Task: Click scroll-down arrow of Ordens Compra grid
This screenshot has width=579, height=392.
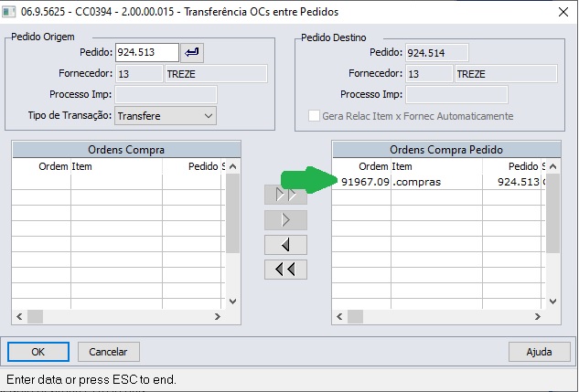Action: point(232,302)
